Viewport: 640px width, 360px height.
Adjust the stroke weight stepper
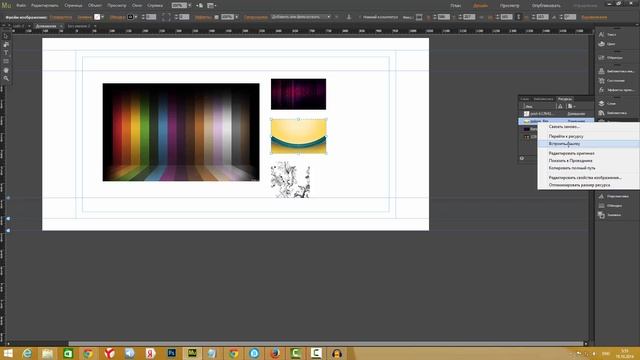143,17
